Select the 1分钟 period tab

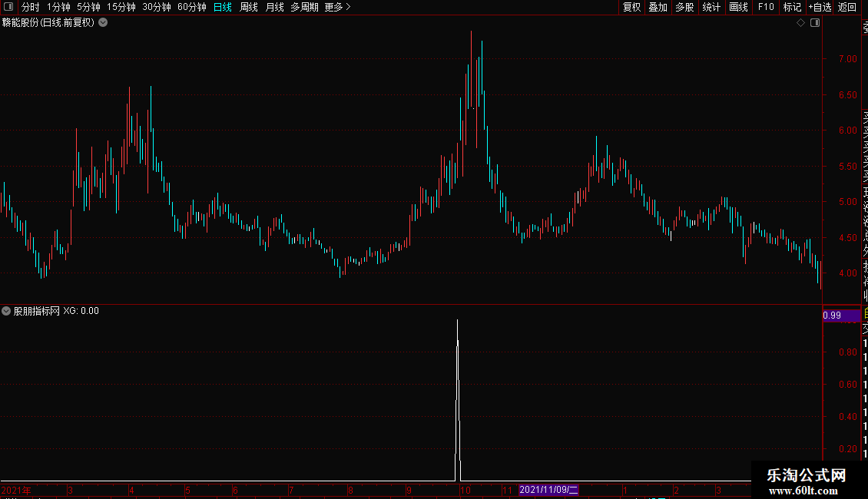pyautogui.click(x=58, y=7)
